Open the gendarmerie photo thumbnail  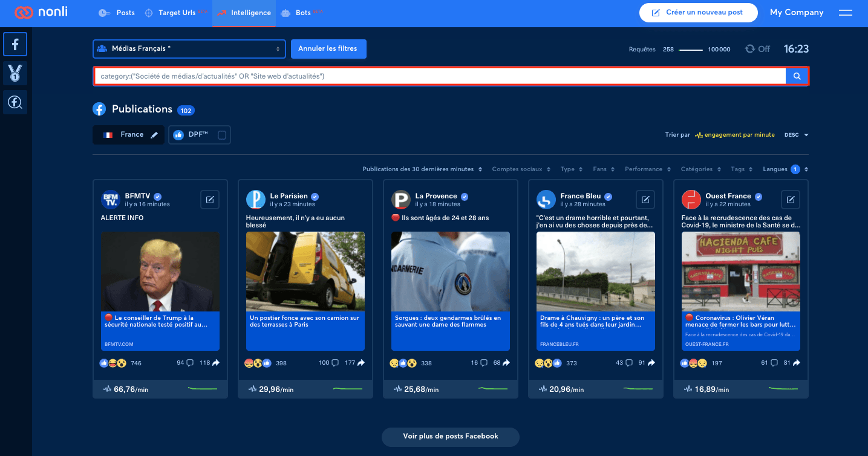coord(451,272)
